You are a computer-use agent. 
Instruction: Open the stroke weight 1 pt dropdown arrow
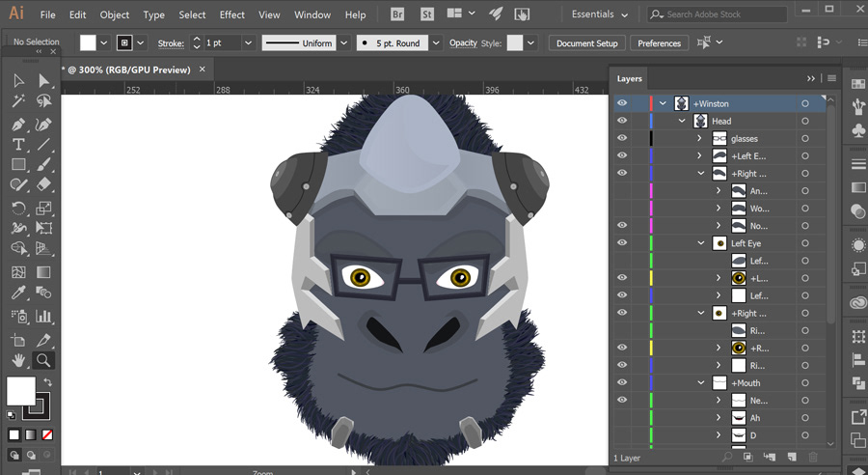click(248, 42)
